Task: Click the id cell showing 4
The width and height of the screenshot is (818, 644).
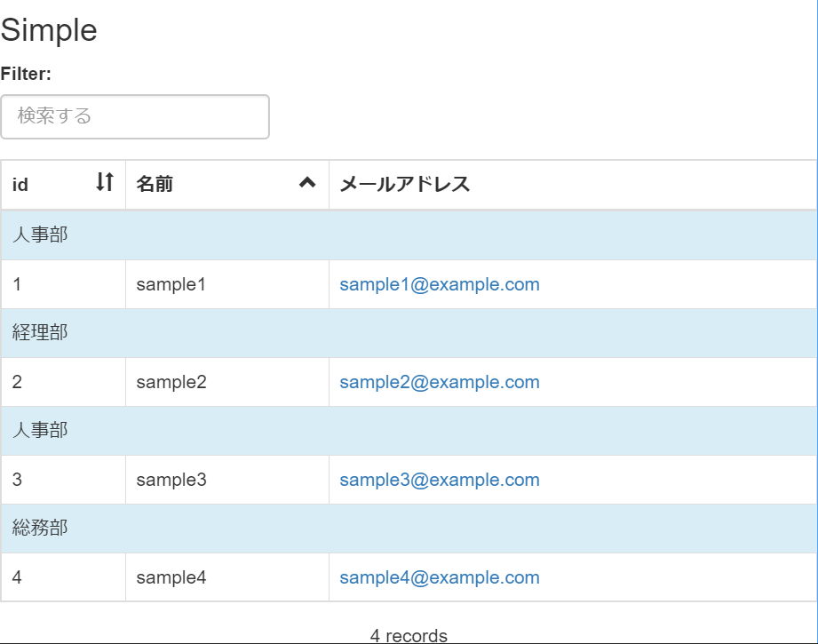Action: pos(63,577)
